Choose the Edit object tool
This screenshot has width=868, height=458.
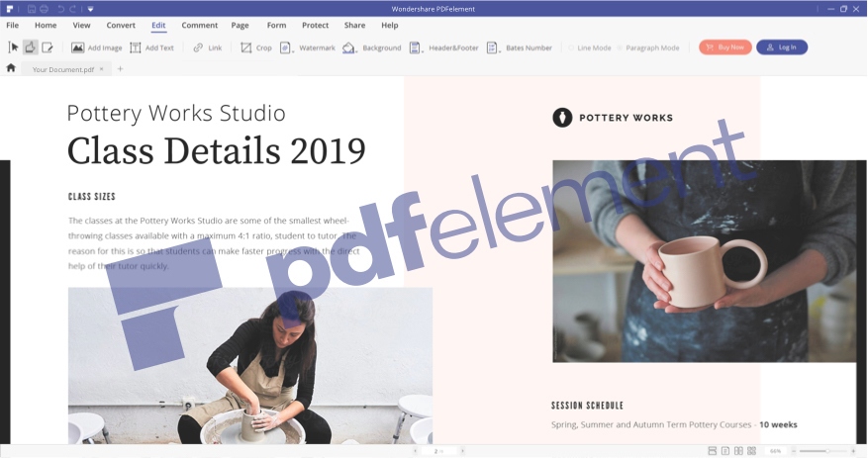48,47
